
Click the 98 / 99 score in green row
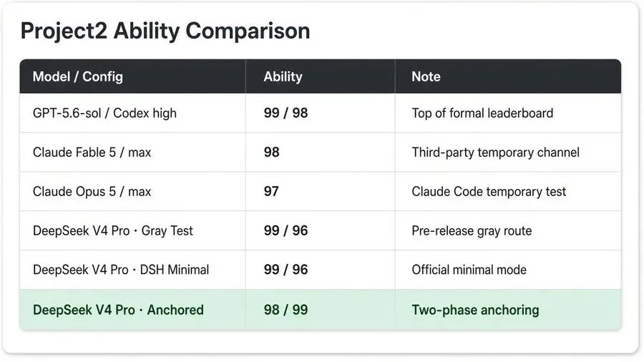[x=286, y=310]
